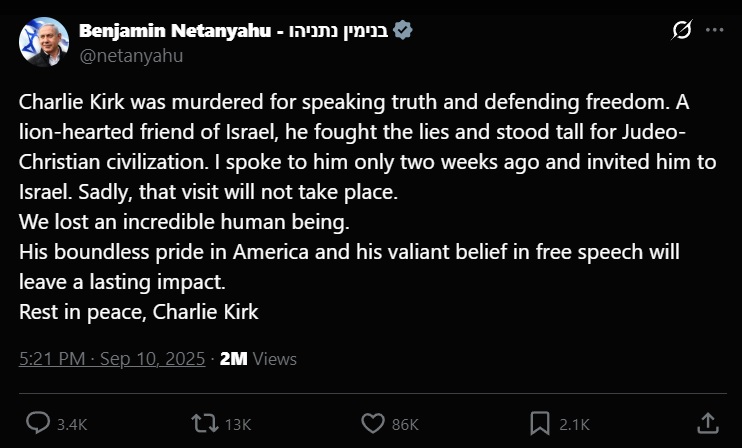The height and width of the screenshot is (448, 742).
Task: Click the reply speech bubble icon
Action: click(x=39, y=423)
